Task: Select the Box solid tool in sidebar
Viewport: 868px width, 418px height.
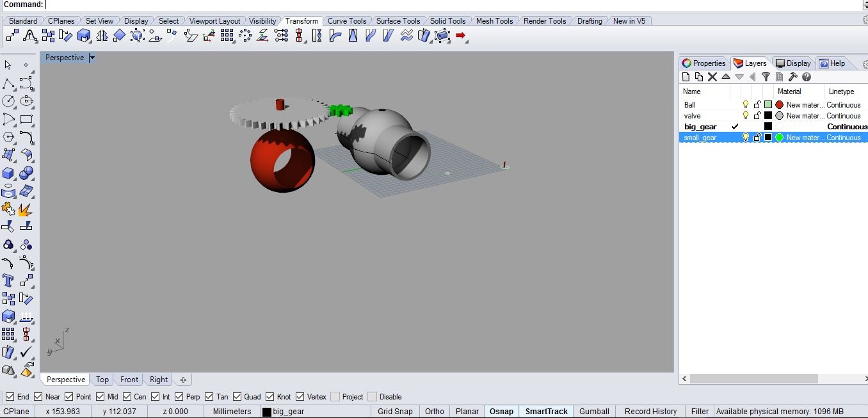Action: (8, 173)
